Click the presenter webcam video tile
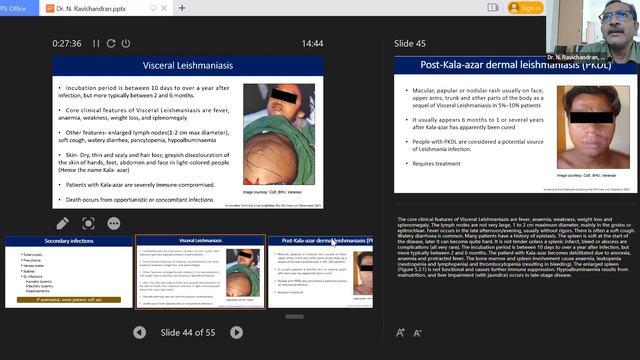The image size is (640, 360). (x=593, y=31)
